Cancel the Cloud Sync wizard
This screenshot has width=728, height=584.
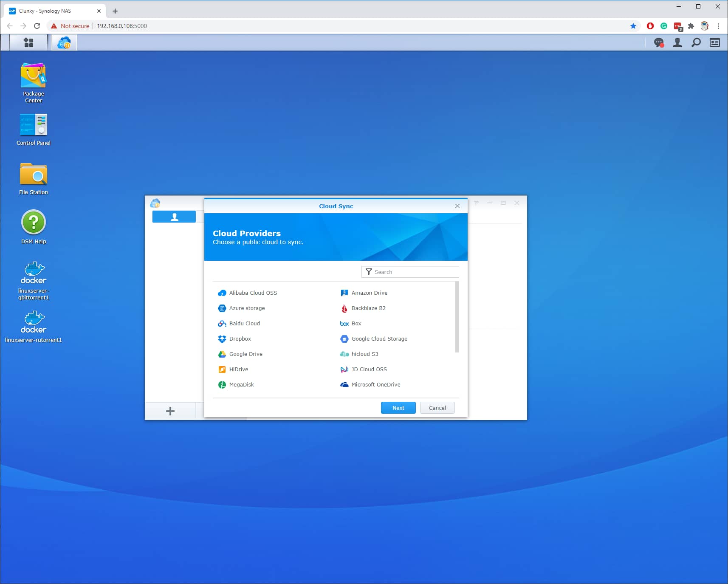pyautogui.click(x=437, y=408)
